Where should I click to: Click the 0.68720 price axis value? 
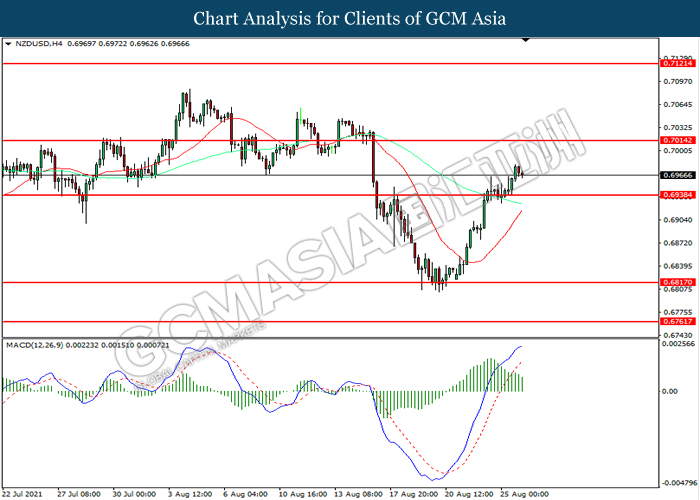click(x=678, y=243)
